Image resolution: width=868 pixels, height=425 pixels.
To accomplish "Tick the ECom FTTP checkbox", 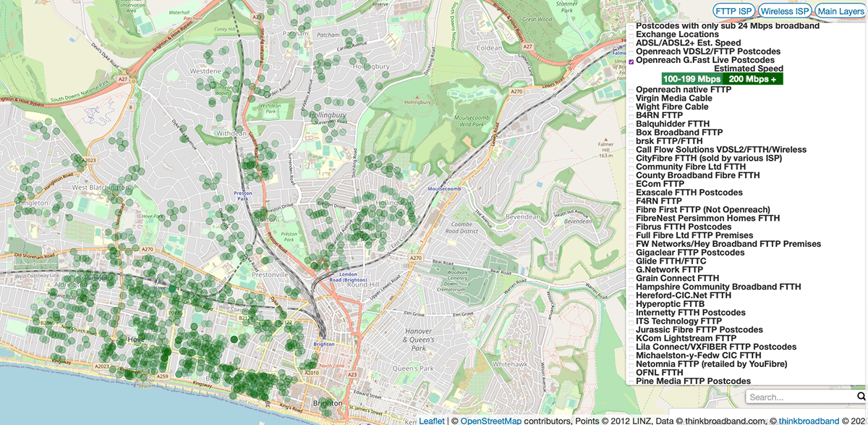I will 631,185.
